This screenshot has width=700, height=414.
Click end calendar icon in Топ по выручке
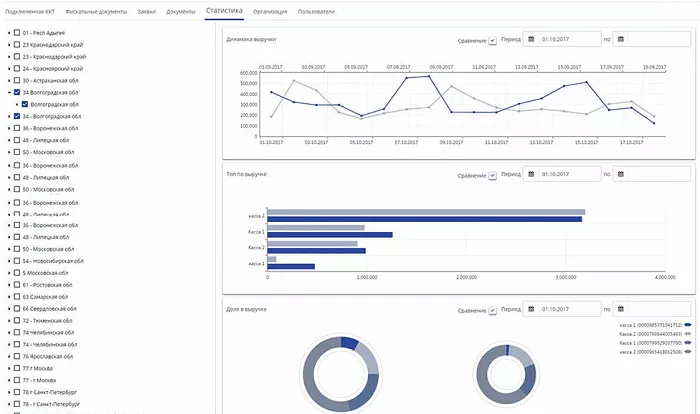pyautogui.click(x=621, y=174)
